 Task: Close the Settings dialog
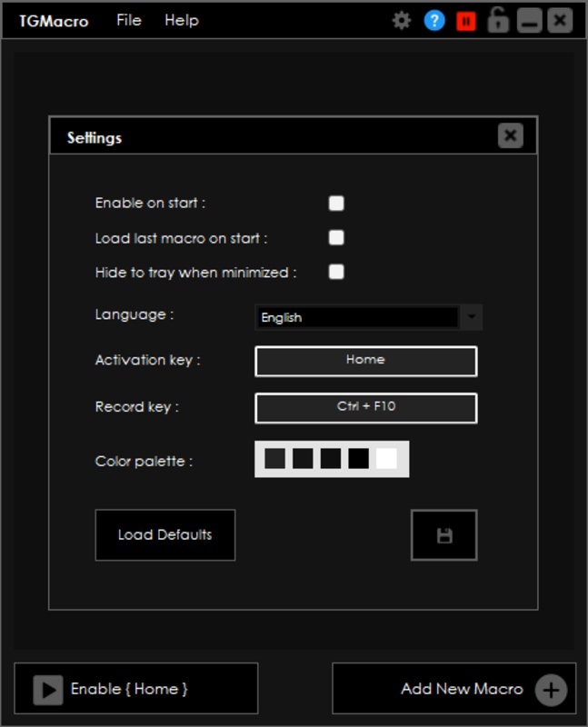point(511,135)
